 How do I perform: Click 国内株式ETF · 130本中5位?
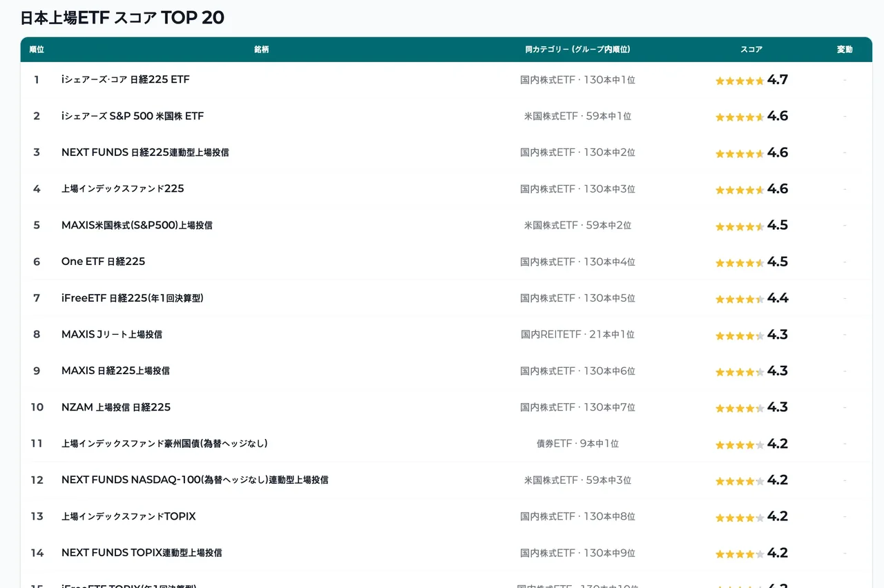577,298
